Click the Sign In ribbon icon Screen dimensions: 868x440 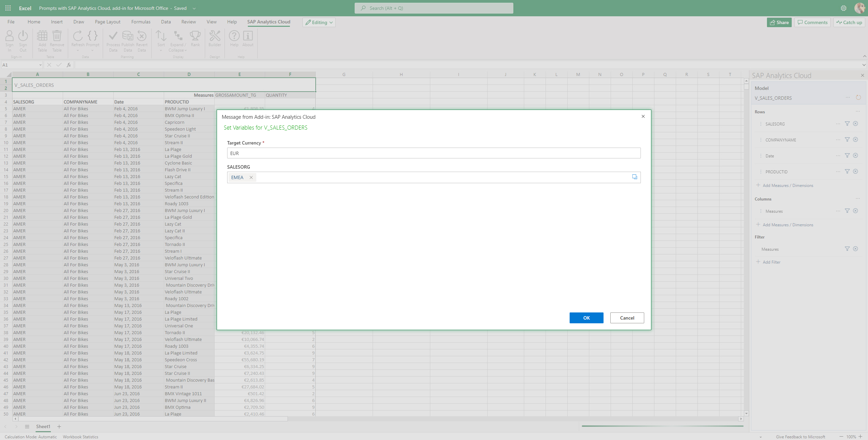[9, 36]
